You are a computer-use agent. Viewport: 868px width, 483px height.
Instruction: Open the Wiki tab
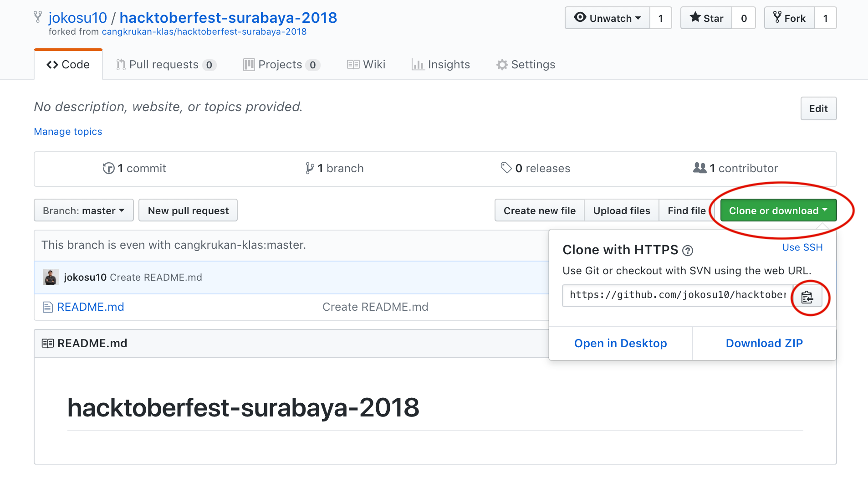(366, 65)
